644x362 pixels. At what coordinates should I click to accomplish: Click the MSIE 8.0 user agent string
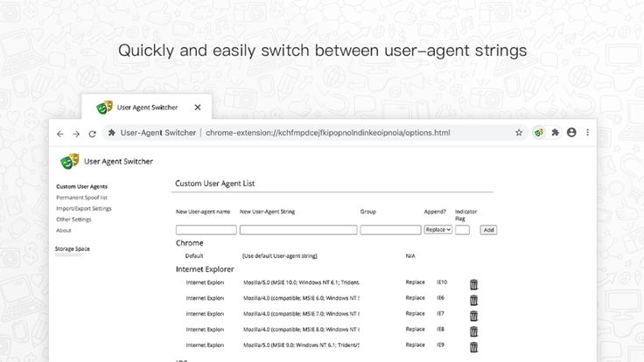(x=301, y=329)
